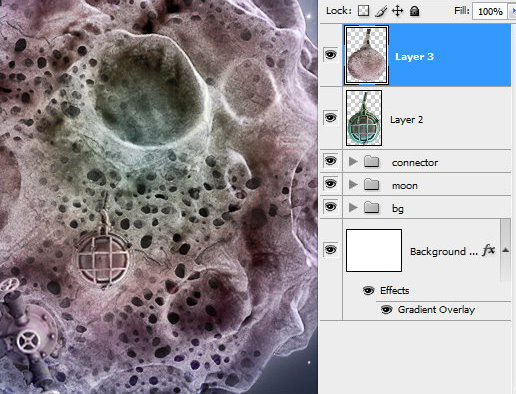516x394 pixels.
Task: Click the Effects label
Action: pyautogui.click(x=394, y=291)
